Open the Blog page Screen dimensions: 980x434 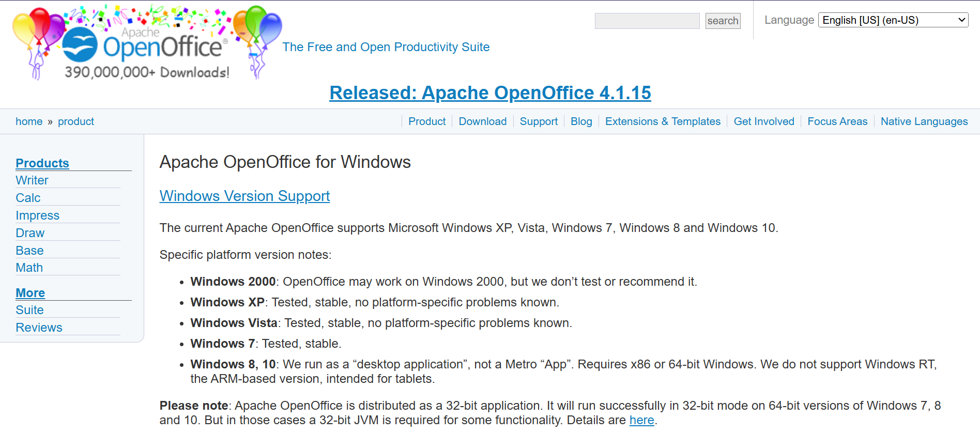point(581,121)
